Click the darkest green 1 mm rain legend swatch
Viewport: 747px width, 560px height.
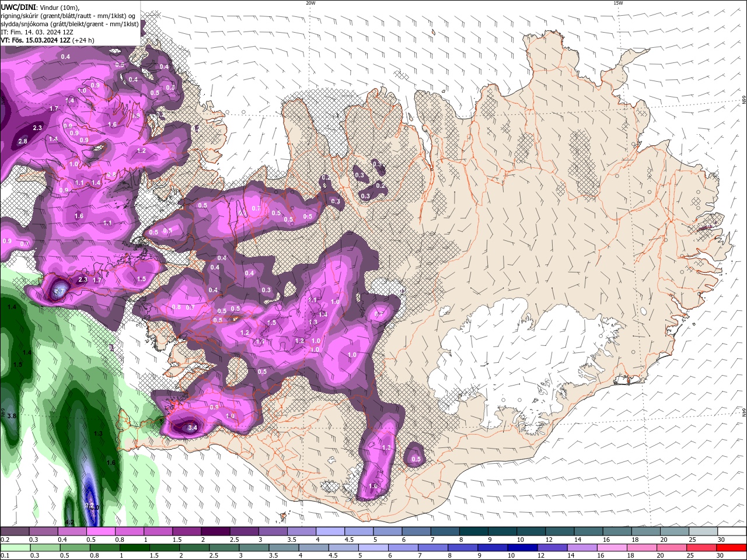tap(134, 548)
